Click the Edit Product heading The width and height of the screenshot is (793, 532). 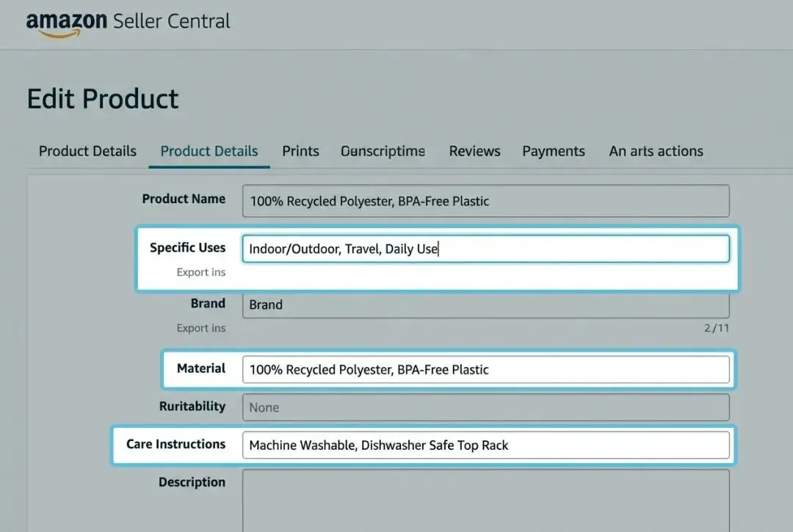point(103,99)
